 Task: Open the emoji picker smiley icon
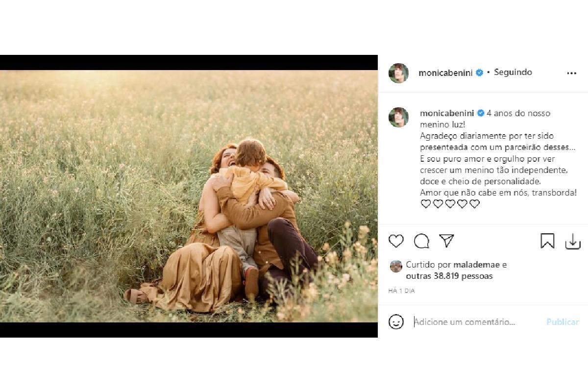396,322
